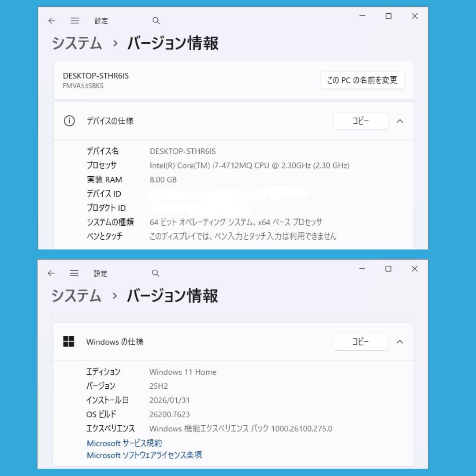Click the back arrow in the top window
Screen dimensions: 476x476
(52, 20)
